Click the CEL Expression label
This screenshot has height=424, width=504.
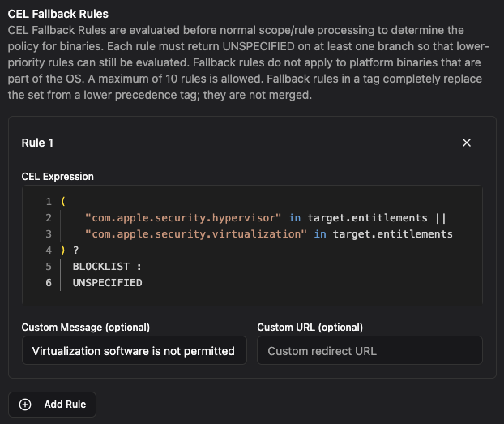click(x=58, y=177)
